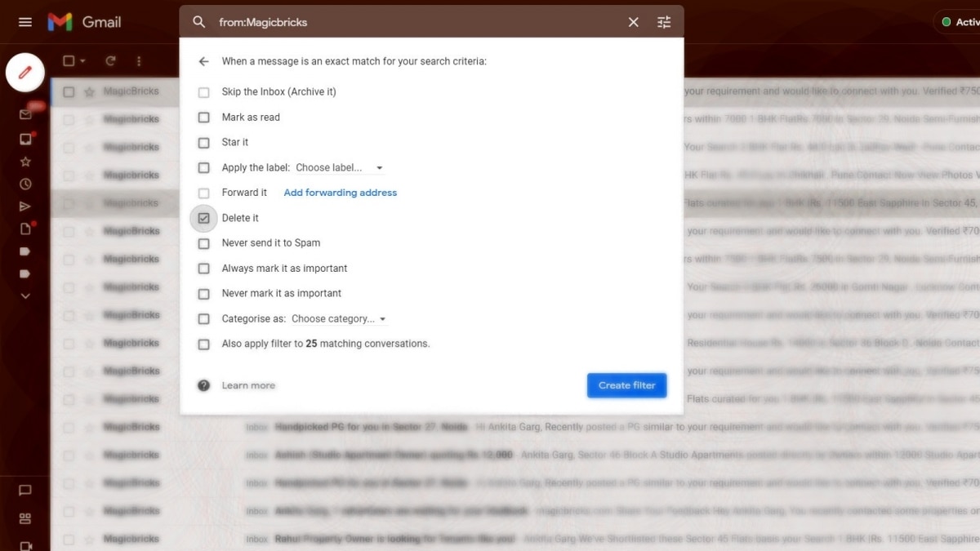This screenshot has width=980, height=551.
Task: Open Spaces icon in sidebar
Action: [25, 518]
